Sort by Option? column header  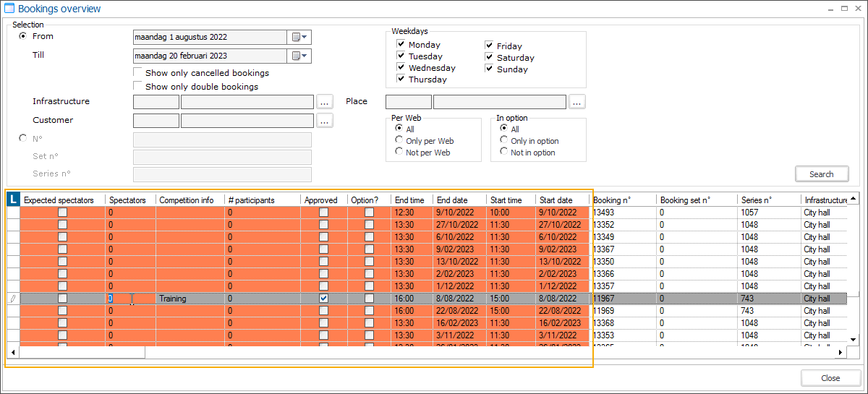(369, 200)
